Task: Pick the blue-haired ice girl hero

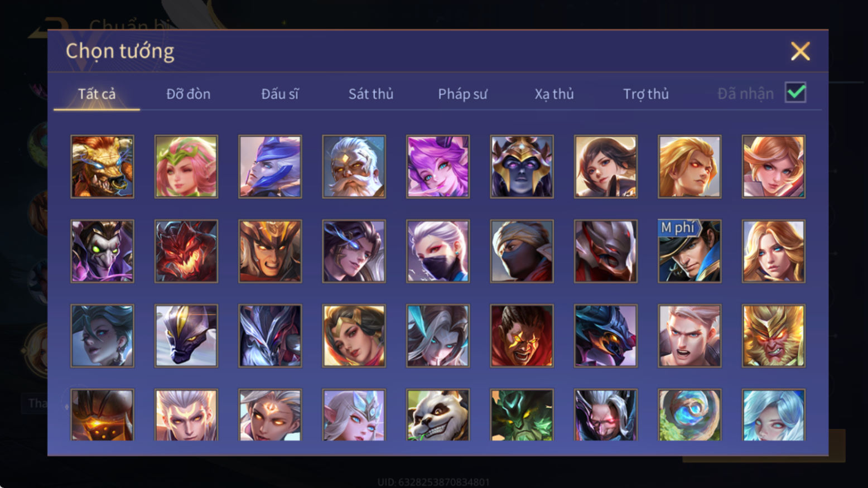Action: tap(773, 415)
